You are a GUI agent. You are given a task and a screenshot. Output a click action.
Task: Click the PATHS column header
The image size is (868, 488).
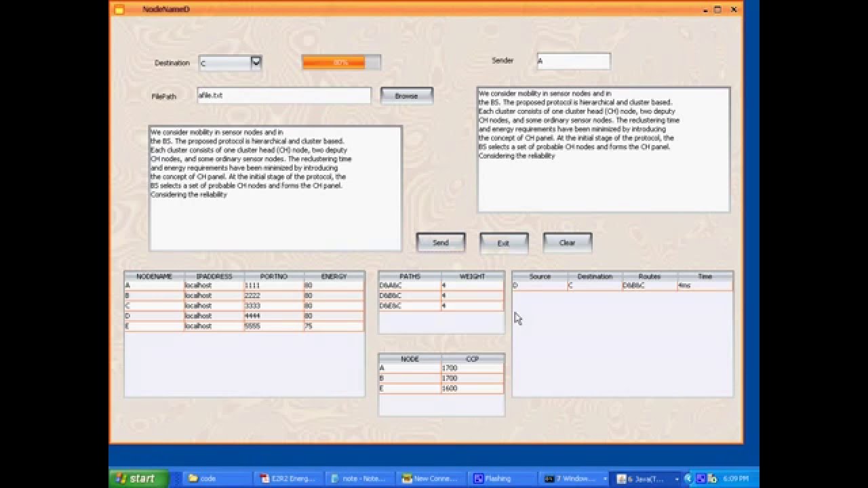tap(410, 277)
